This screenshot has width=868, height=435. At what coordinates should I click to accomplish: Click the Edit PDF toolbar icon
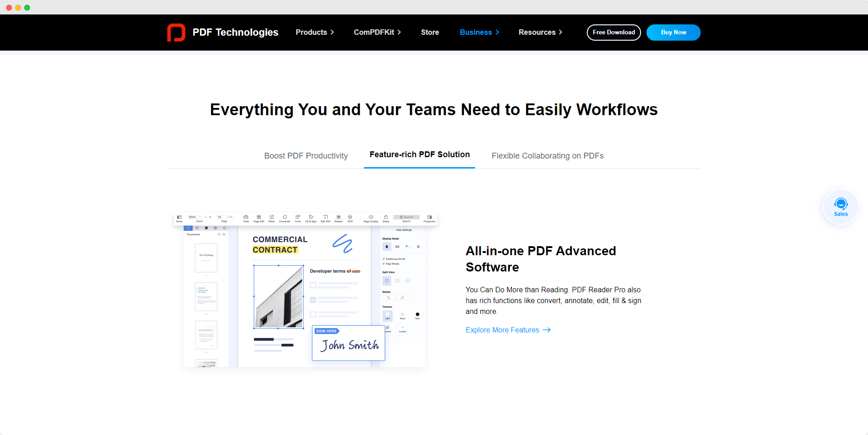point(325,217)
